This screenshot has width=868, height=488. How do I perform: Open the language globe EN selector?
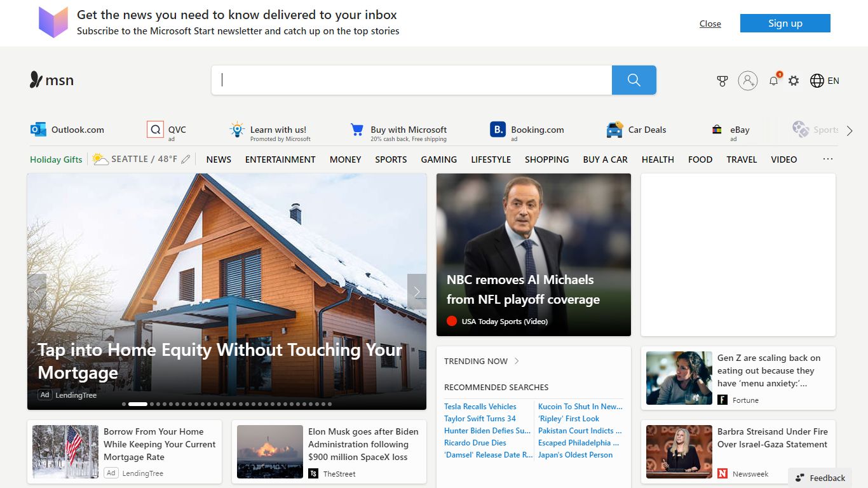[x=825, y=81]
